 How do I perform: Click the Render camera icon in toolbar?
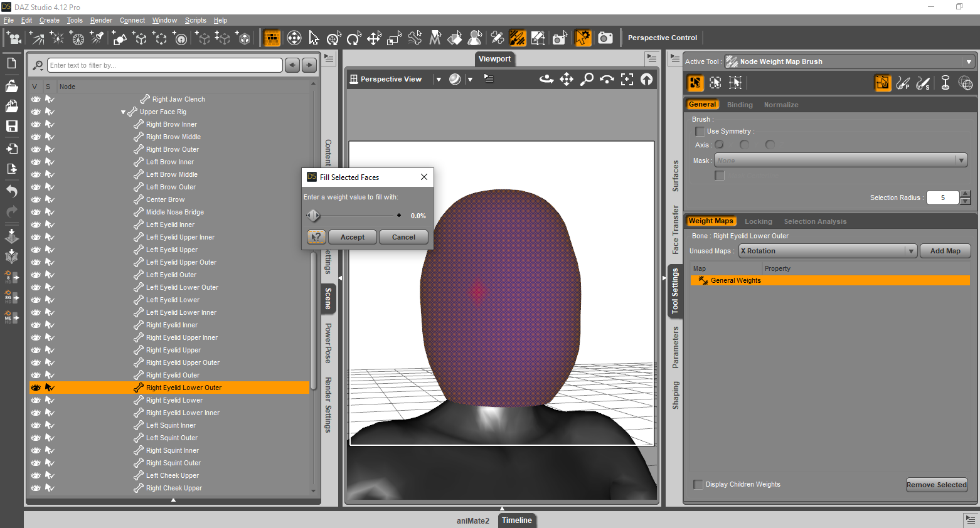pyautogui.click(x=605, y=38)
